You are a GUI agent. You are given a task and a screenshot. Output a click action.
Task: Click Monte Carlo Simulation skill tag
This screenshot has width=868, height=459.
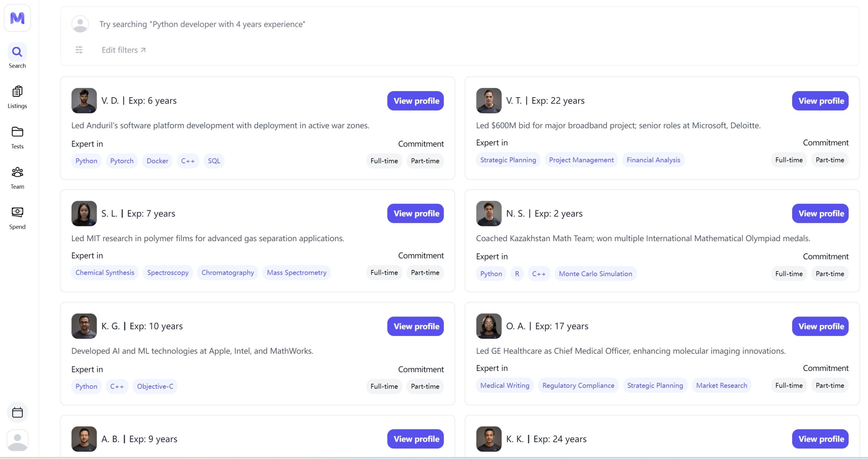click(x=595, y=274)
